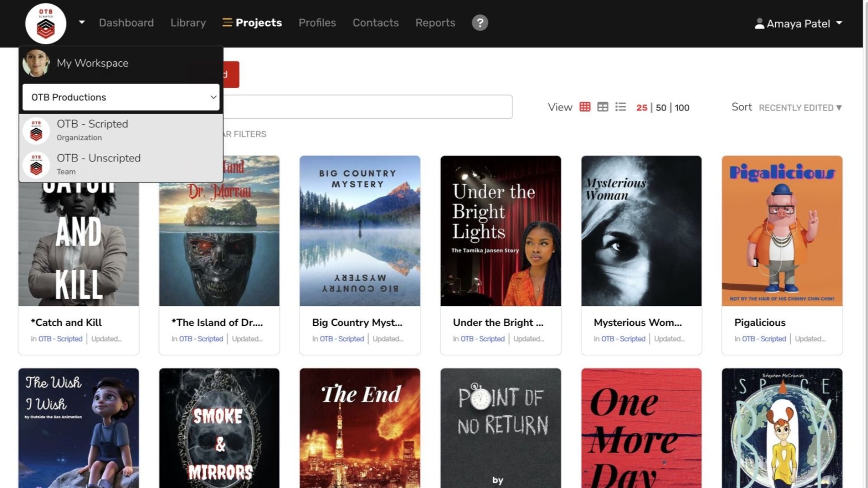Switch to medium grid view icon

pyautogui.click(x=603, y=107)
